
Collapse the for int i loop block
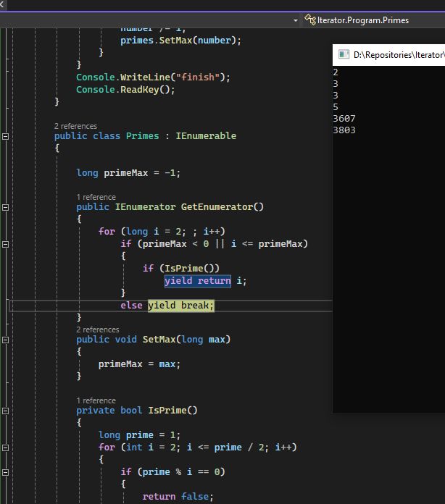coord(6,448)
